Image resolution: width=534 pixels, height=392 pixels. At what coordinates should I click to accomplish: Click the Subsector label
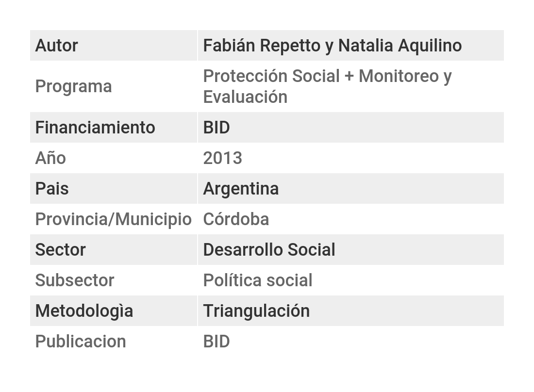(74, 280)
